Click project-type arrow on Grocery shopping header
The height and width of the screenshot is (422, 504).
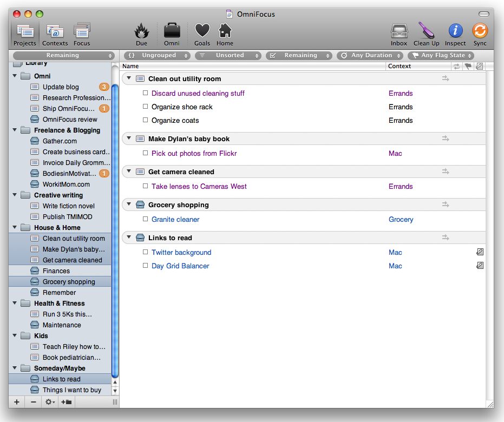(x=445, y=205)
